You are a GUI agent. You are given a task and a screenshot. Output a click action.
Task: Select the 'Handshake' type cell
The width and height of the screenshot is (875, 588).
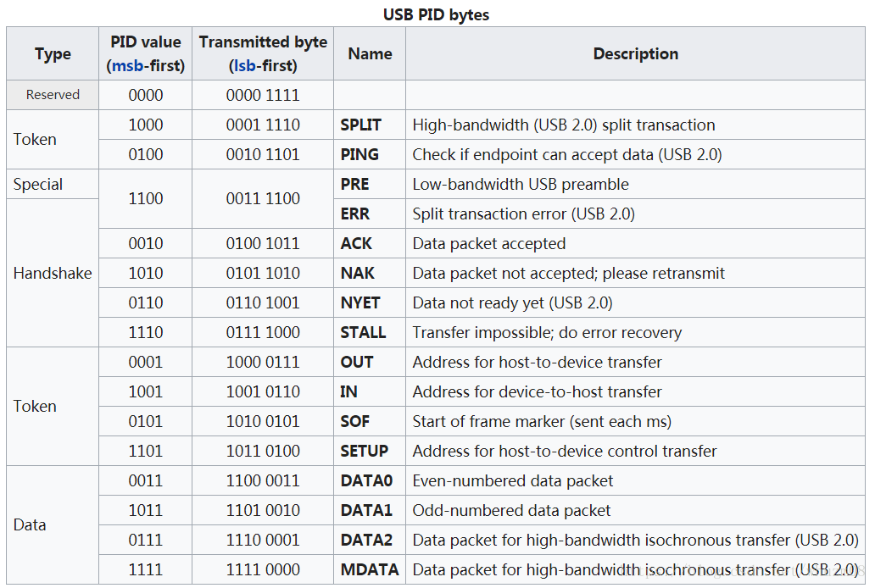click(x=53, y=273)
